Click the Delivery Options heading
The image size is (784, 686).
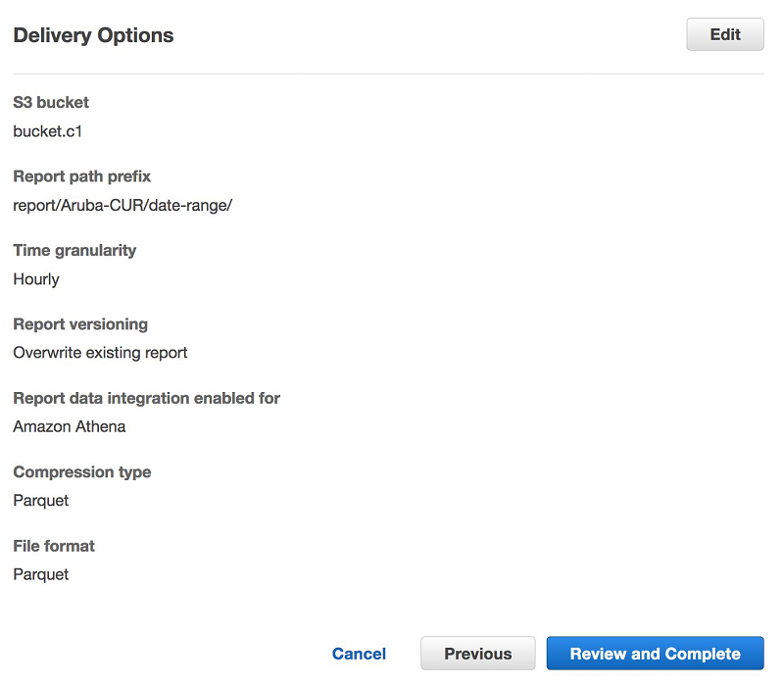coord(93,35)
